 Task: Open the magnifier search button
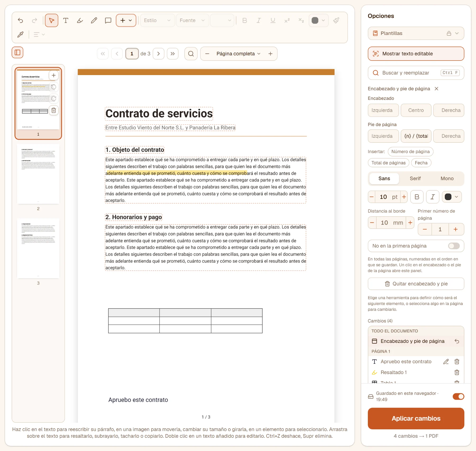click(191, 54)
